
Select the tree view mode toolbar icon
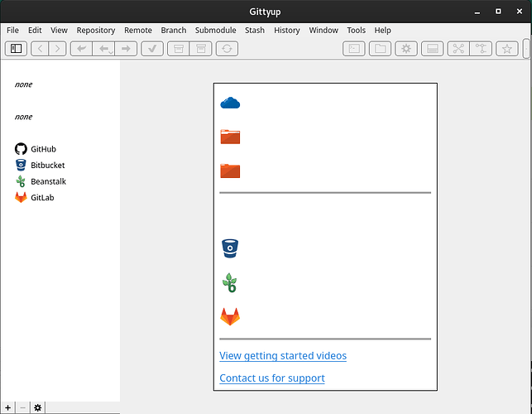click(x=481, y=49)
